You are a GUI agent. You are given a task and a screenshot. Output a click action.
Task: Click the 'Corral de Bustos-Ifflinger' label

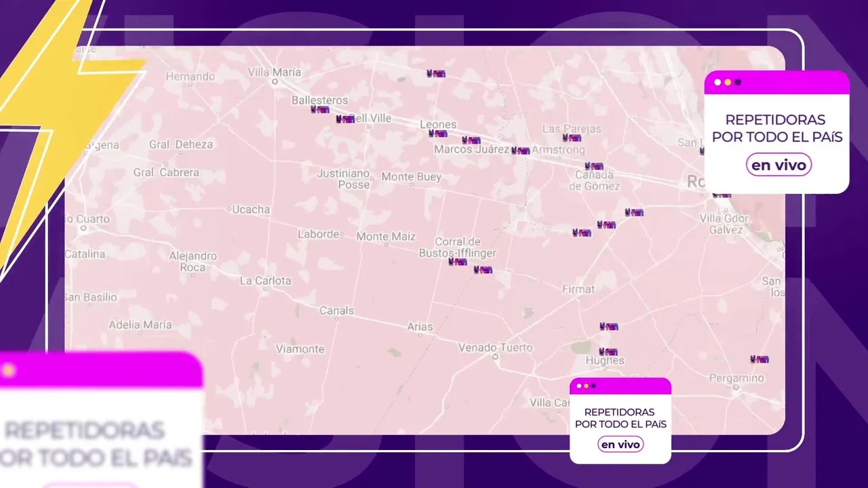[x=457, y=247]
